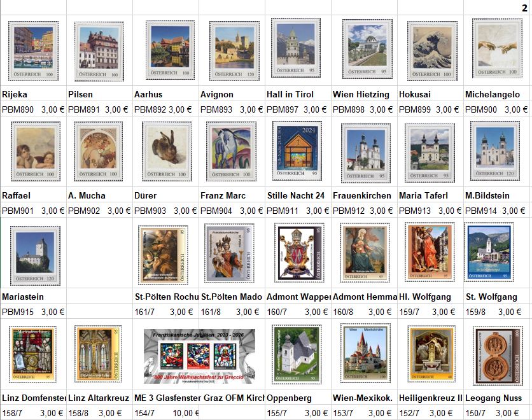Image resolution: width=532 pixels, height=420 pixels.
Task: Click the M.Bildstein stamp image
Action: [495, 151]
